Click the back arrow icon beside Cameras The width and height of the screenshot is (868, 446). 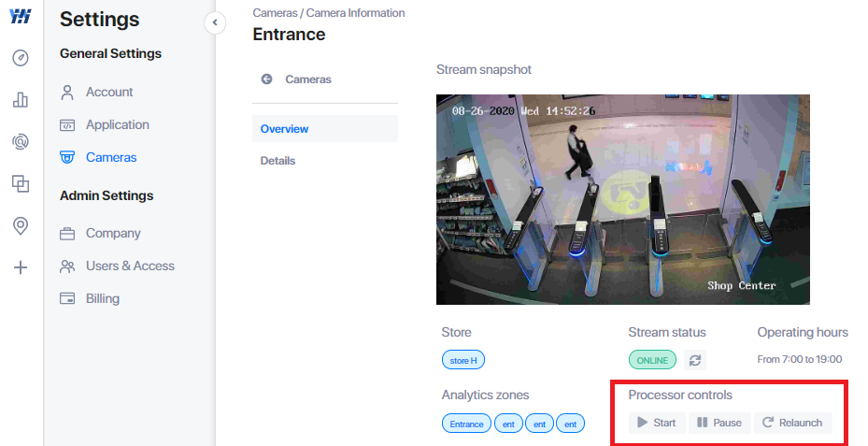click(x=267, y=79)
